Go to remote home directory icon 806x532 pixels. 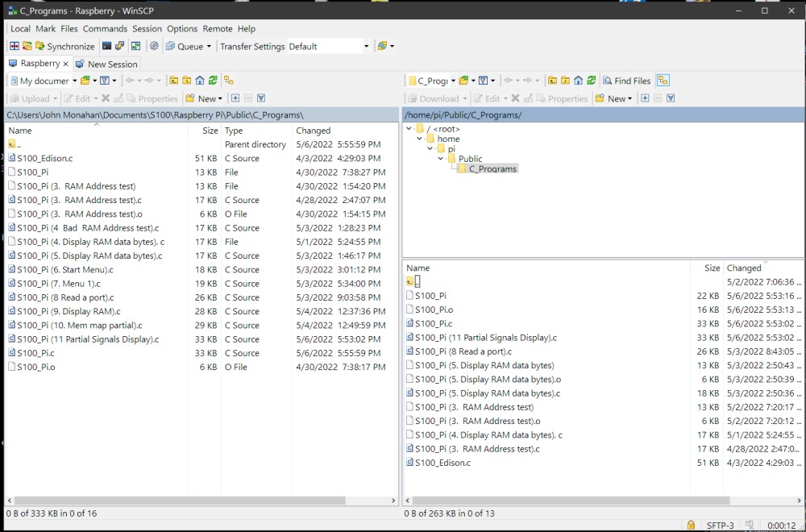click(x=578, y=81)
